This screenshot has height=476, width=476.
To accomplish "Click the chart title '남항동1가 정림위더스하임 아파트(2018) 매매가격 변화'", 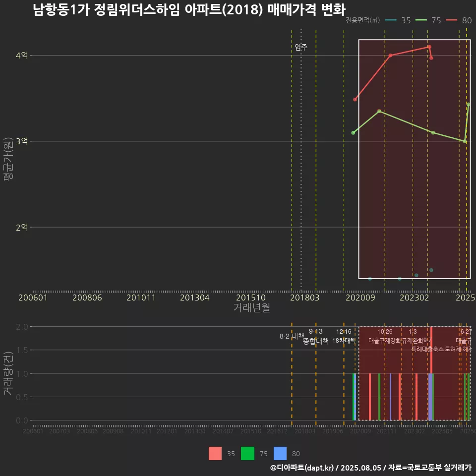I will click(x=189, y=10).
